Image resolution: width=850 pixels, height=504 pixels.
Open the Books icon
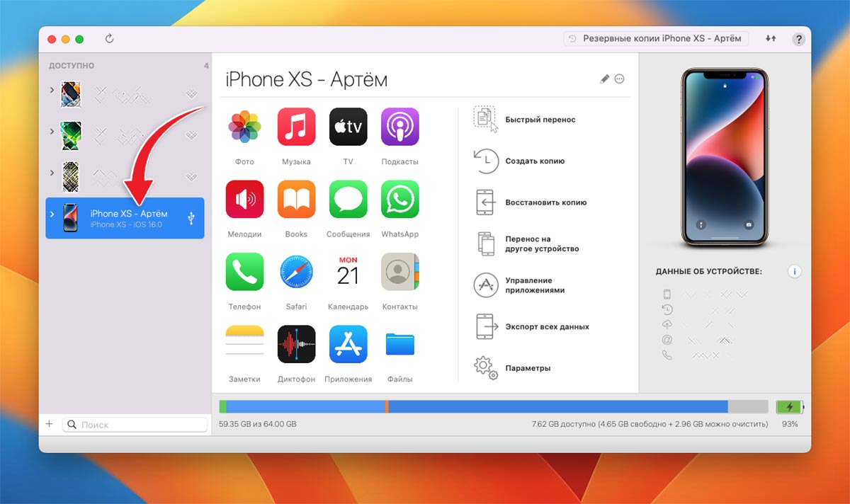coord(296,199)
